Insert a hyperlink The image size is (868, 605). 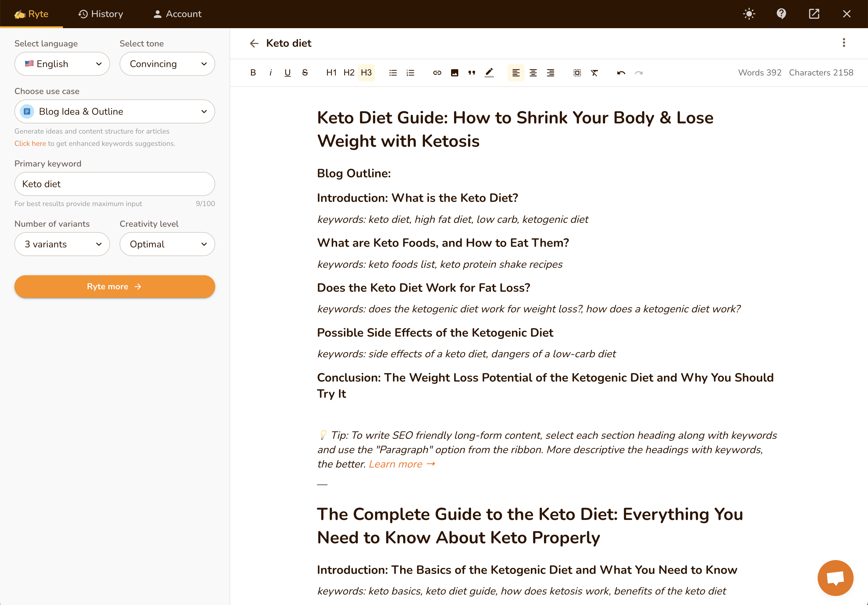[x=437, y=72]
